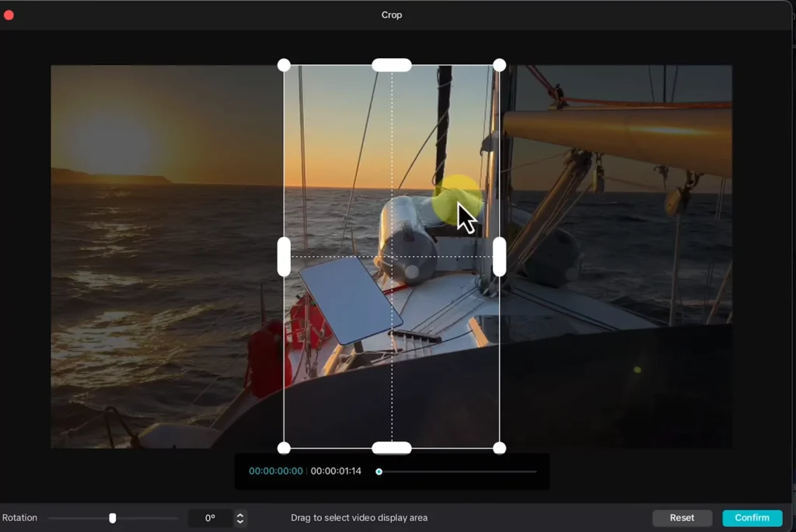Click the bottom-right corner crop handle
The height and width of the screenshot is (532, 796).
(500, 448)
